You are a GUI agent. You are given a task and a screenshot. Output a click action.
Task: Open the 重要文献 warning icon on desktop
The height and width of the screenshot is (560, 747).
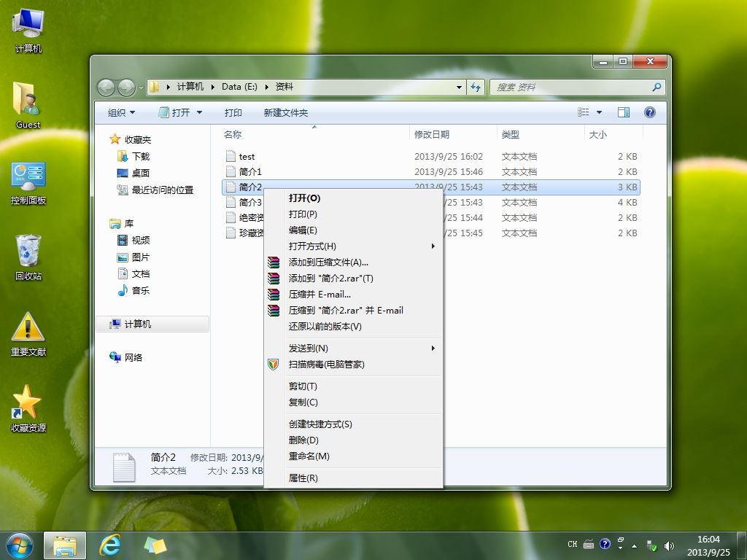(28, 334)
